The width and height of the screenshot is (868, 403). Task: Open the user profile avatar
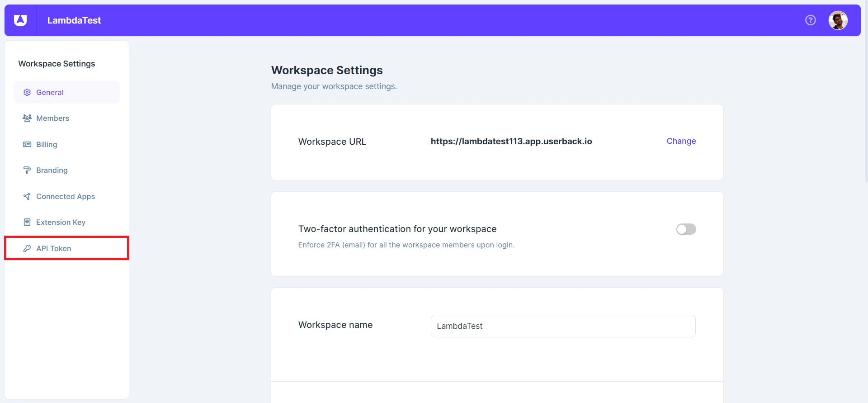(x=838, y=20)
